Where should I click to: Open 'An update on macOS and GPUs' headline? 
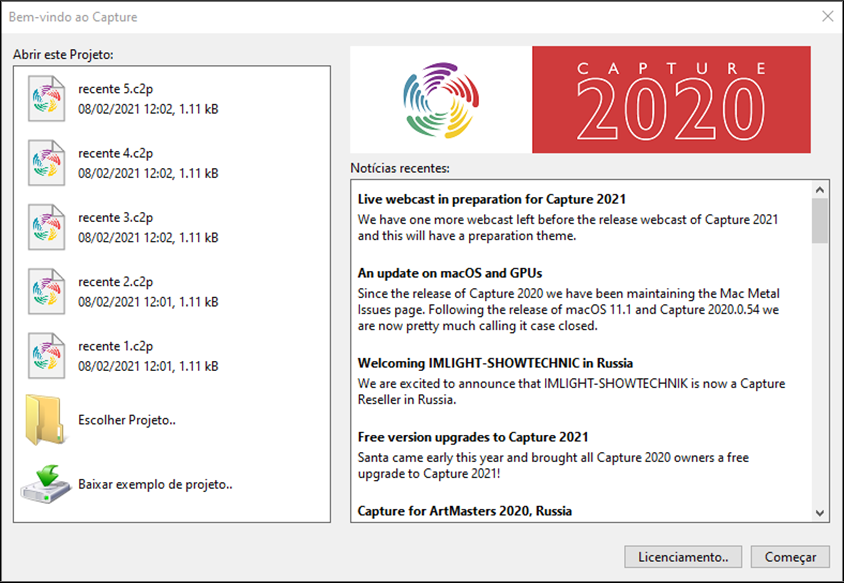click(450, 273)
